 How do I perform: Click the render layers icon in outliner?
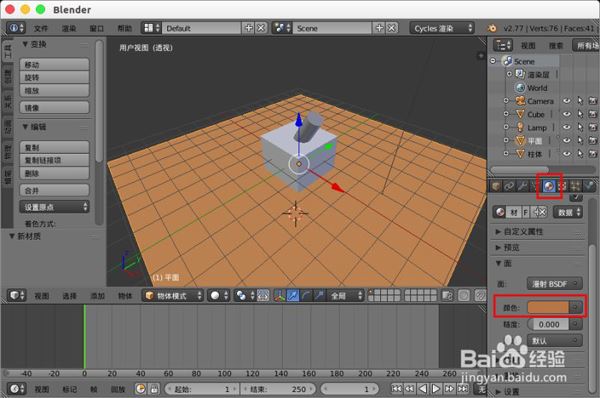520,74
